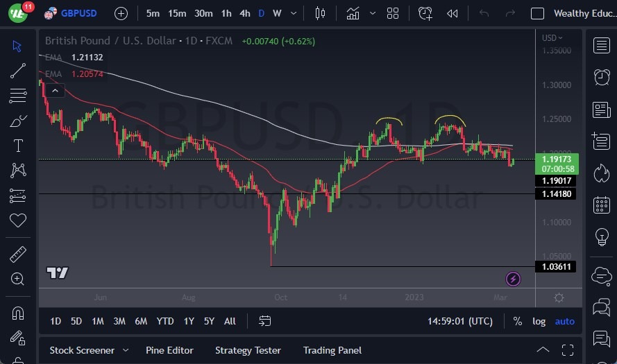Viewport: 617px width, 364px height.
Task: Open the alerts clock panel
Action: pyautogui.click(x=601, y=77)
